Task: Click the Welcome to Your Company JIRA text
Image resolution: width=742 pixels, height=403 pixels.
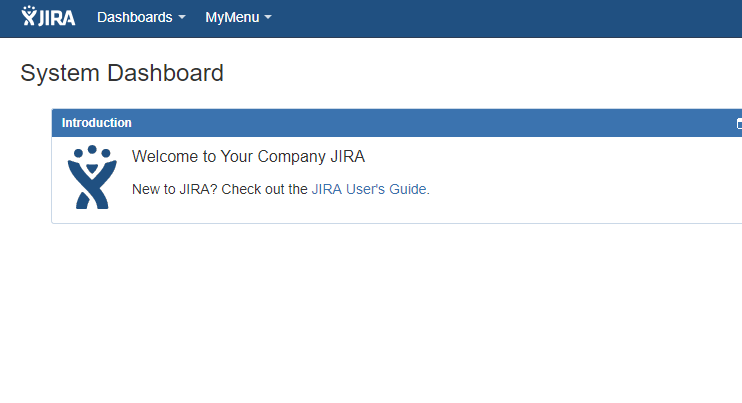Action: pos(248,157)
